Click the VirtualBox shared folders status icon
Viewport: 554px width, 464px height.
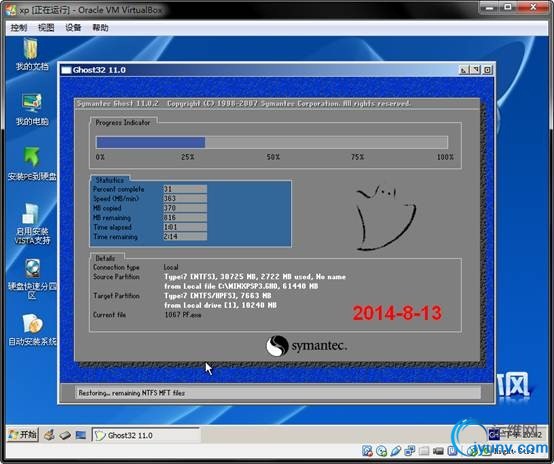click(424, 451)
